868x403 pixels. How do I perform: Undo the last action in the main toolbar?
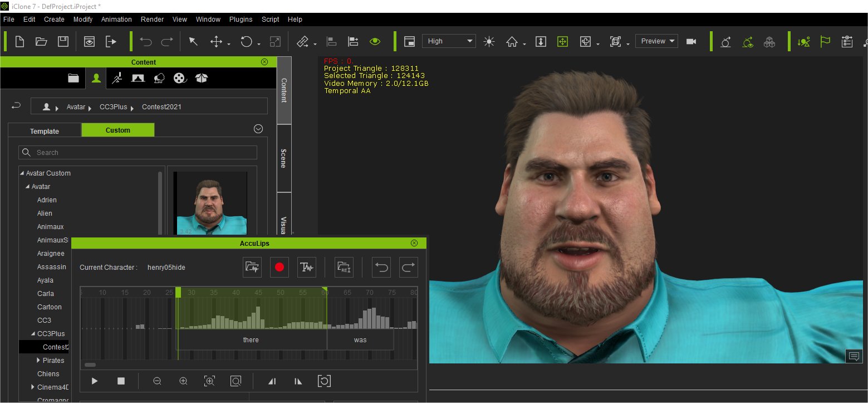click(x=145, y=41)
